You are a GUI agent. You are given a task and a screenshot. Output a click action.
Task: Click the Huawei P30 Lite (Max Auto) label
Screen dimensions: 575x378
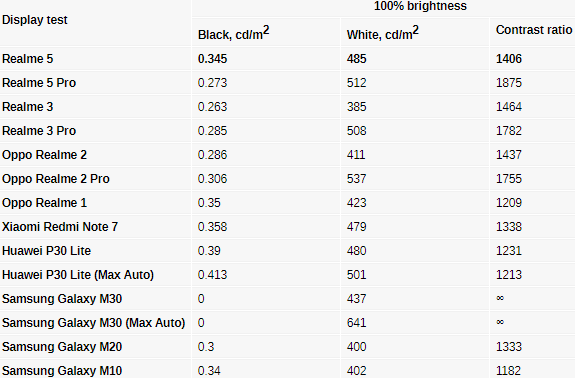78,275
